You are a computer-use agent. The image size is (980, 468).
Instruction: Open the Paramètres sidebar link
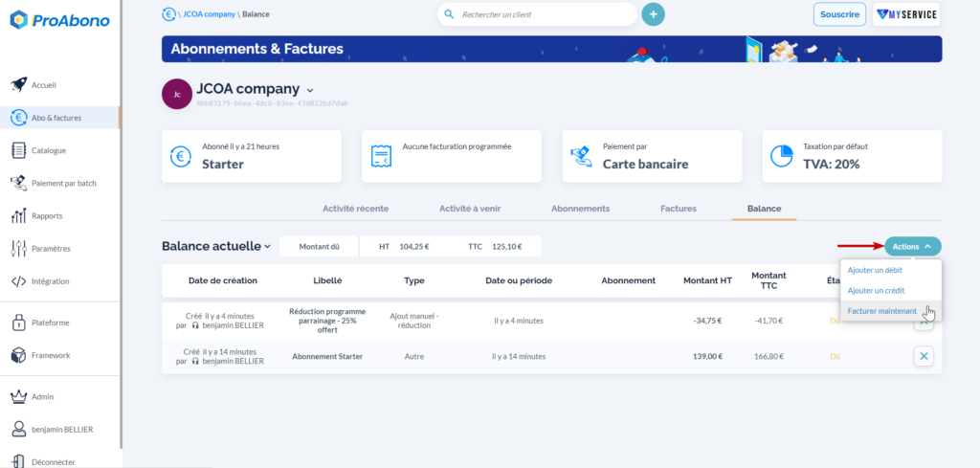pos(51,249)
